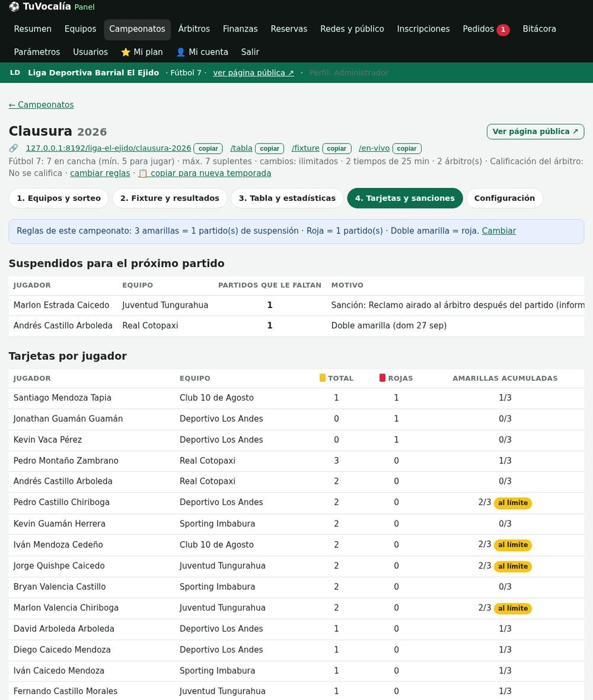Open the Resumen menu
This screenshot has height=700, width=593.
coord(33,29)
